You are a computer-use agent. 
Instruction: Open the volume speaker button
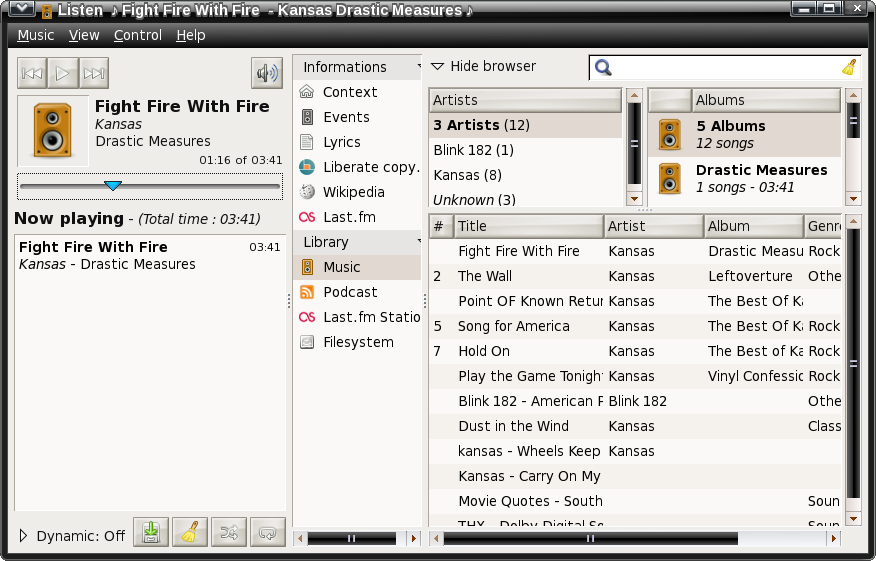tap(267, 73)
